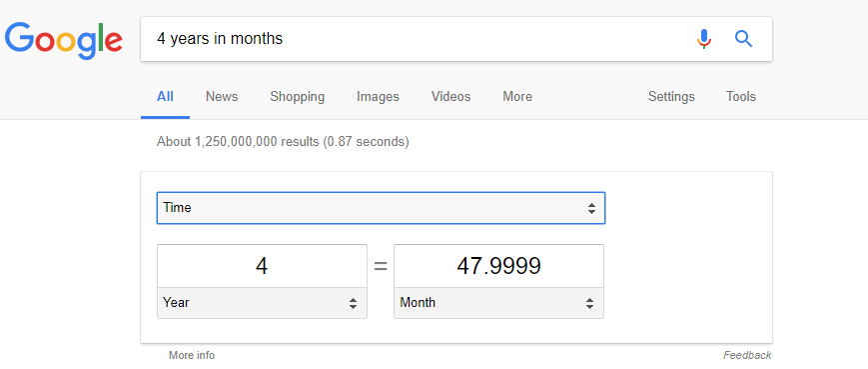The width and height of the screenshot is (868, 369).
Task: Click the input value field showing 4
Action: pyautogui.click(x=262, y=266)
